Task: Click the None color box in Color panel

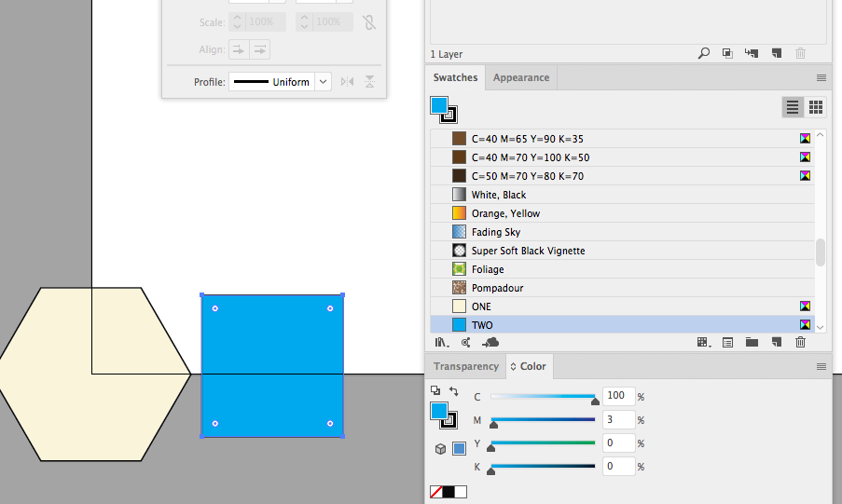Action: pos(436,492)
